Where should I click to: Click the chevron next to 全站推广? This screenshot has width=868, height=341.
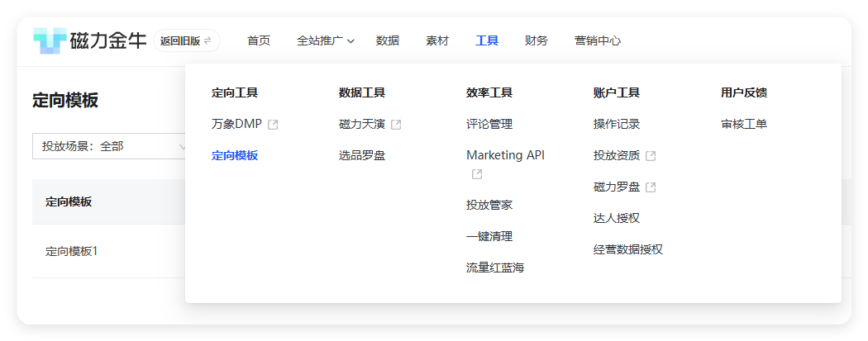(x=351, y=41)
